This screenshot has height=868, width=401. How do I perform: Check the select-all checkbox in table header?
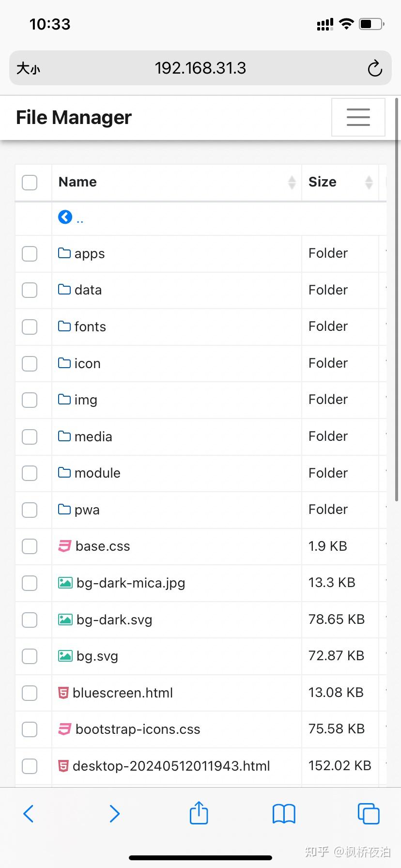coord(29,183)
